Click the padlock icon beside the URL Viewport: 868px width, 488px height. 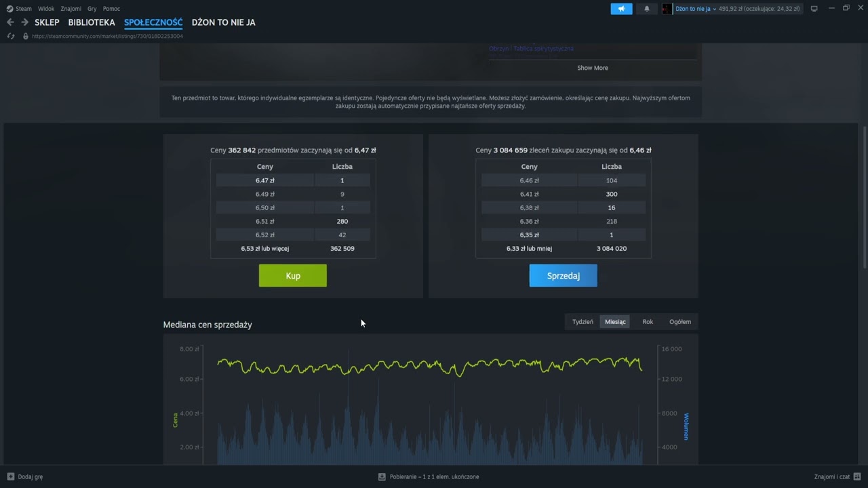pyautogui.click(x=26, y=36)
